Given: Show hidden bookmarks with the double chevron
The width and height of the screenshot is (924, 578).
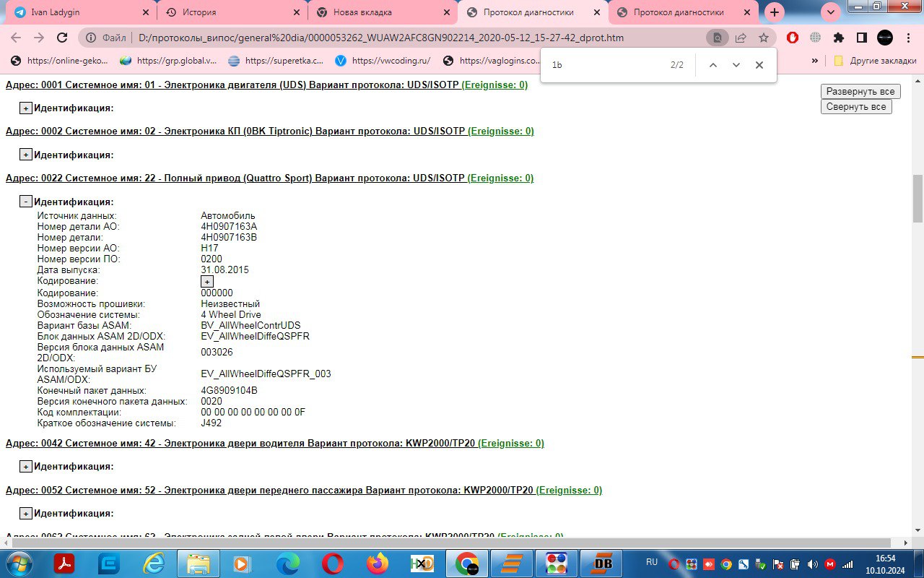Looking at the screenshot, I should 815,61.
